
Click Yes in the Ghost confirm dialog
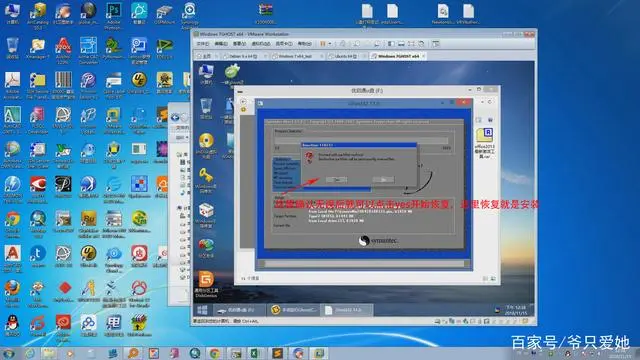[337, 180]
